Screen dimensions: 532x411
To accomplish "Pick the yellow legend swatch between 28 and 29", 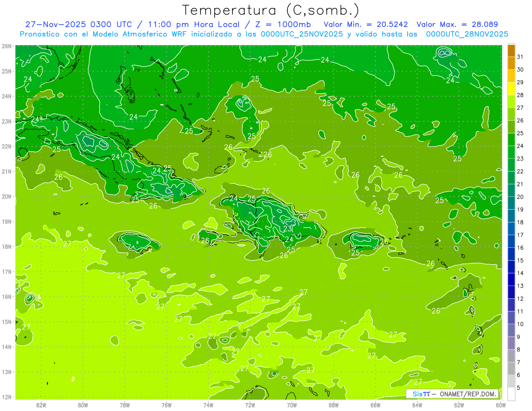I will click(x=511, y=89).
